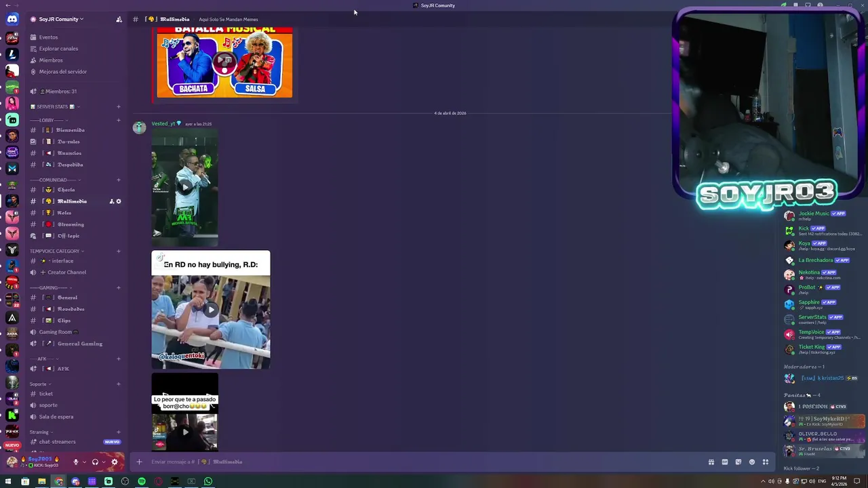The image size is (868, 488).
Task: Open headphone output options arrow
Action: pos(103,462)
